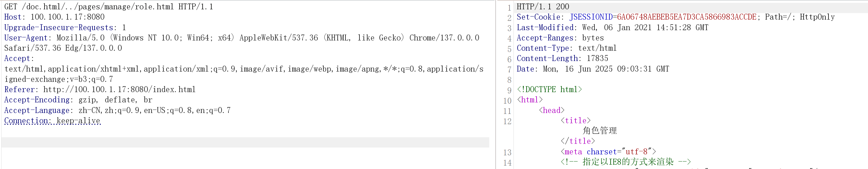Image resolution: width=868 pixels, height=169 pixels.
Task: Click the DOCTYPE html declaration
Action: (549, 90)
